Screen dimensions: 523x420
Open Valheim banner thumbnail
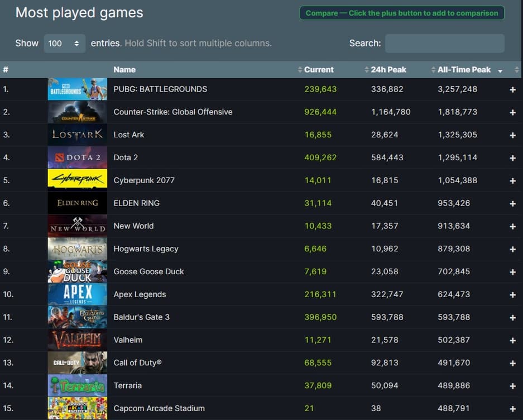[x=78, y=340]
